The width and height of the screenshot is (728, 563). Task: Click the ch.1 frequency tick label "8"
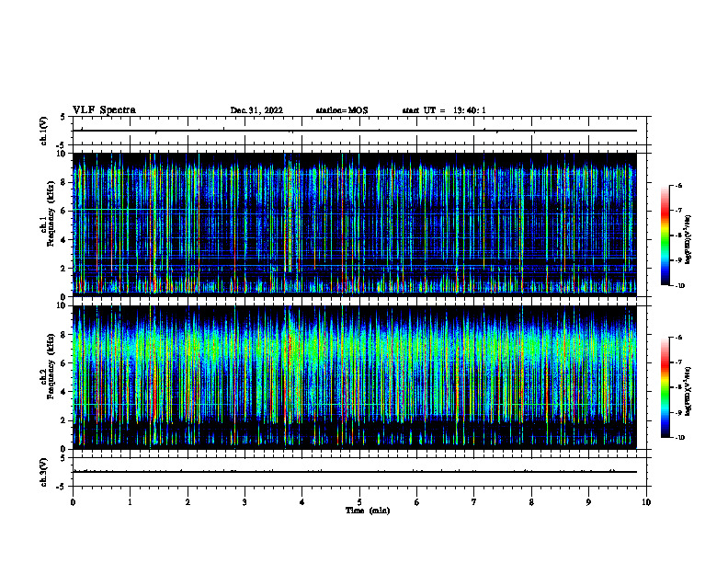pos(63,182)
